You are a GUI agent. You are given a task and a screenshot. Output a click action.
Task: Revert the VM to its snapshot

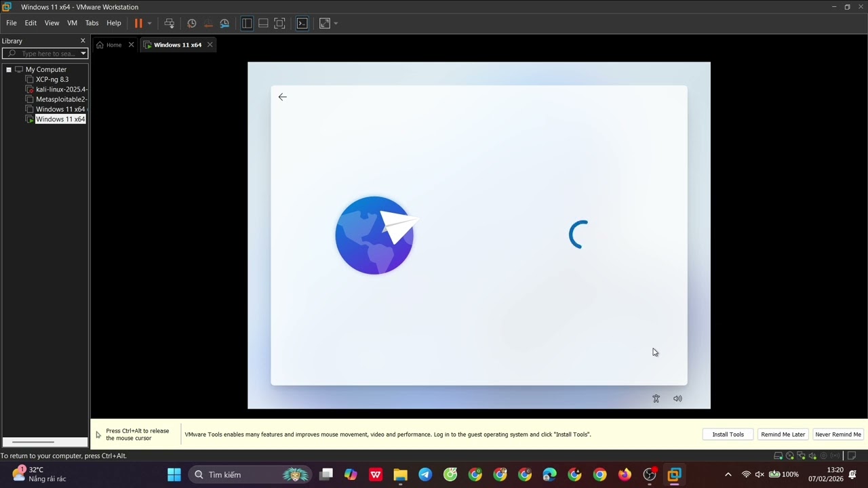(x=208, y=23)
